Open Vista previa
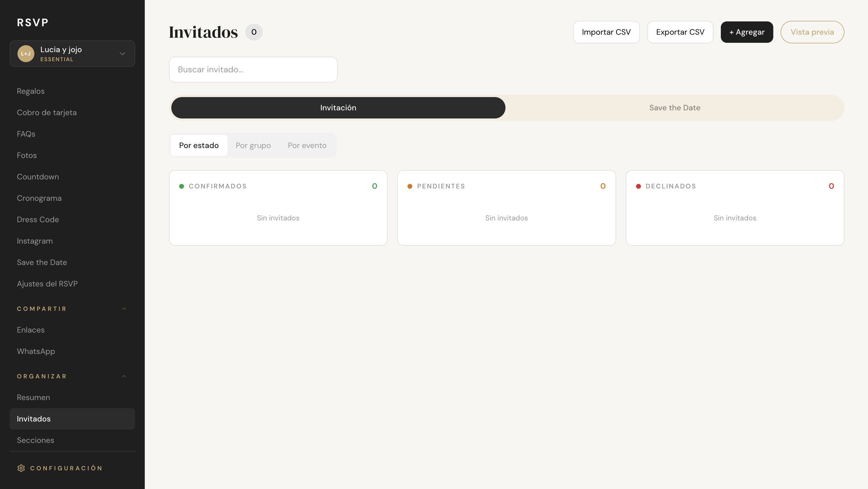Screen dimensions: 868x489 click(812, 32)
